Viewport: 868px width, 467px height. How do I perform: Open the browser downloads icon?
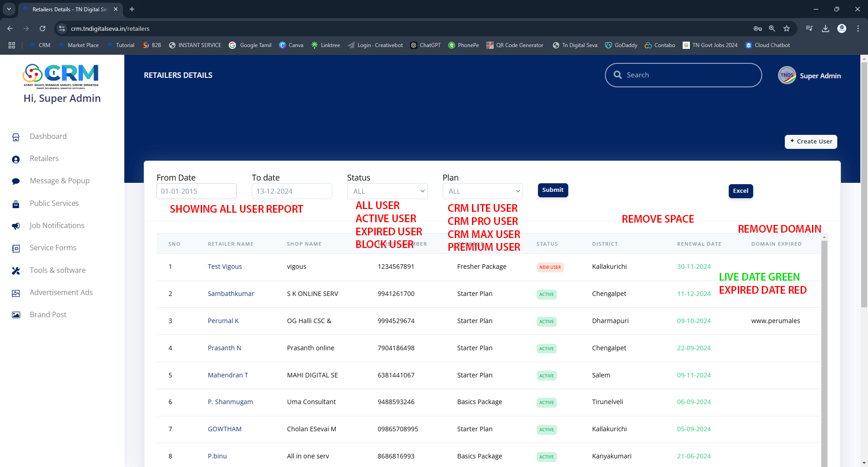pyautogui.click(x=826, y=29)
